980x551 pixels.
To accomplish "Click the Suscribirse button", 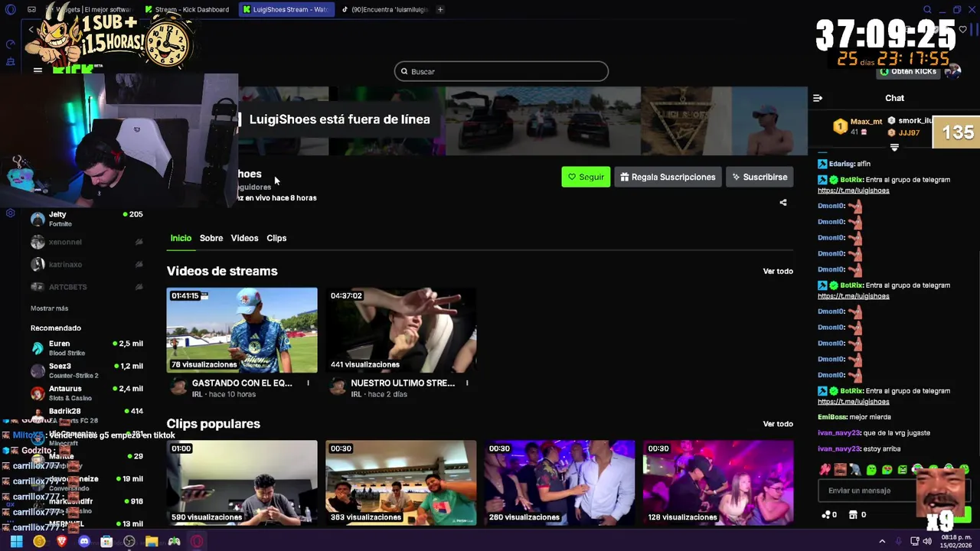I will click(x=759, y=177).
